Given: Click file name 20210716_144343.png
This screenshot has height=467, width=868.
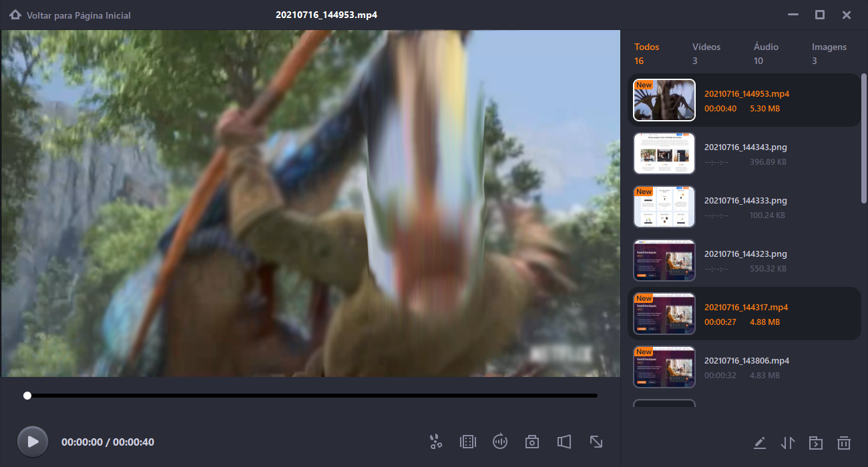Looking at the screenshot, I should click(x=746, y=147).
